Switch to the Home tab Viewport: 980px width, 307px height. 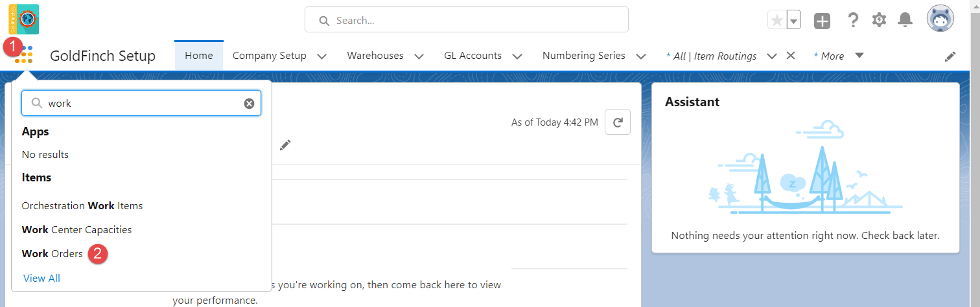click(199, 56)
